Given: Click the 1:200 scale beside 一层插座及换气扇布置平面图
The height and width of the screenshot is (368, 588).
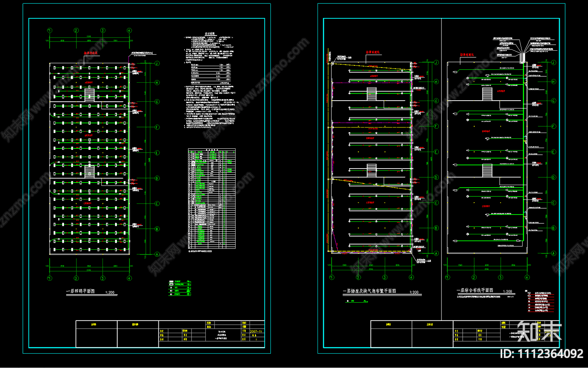Looking at the screenshot, I should 414,292.
